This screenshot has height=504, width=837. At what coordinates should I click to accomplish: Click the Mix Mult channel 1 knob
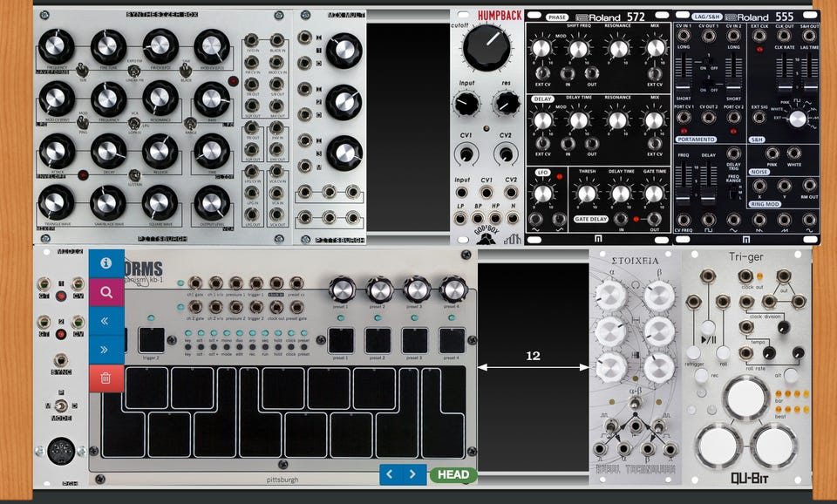click(344, 51)
